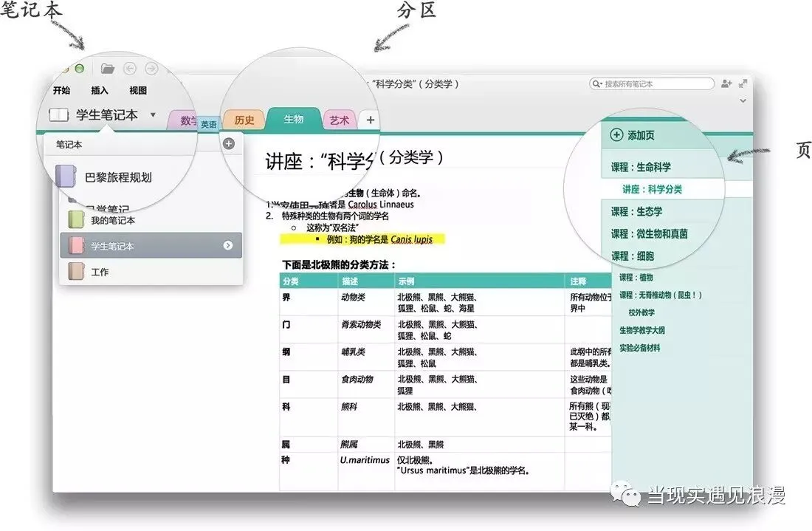Screen dimensions: 812x531
Task: Click the 搜索所有笔记本 search field
Action: [652, 83]
